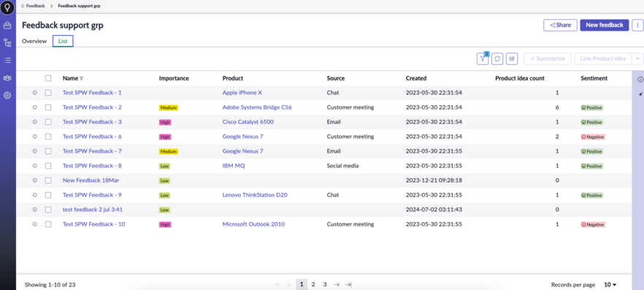644x290 pixels.
Task: Preview record icon for Test SPW Feedback - 3
Action: (35, 122)
